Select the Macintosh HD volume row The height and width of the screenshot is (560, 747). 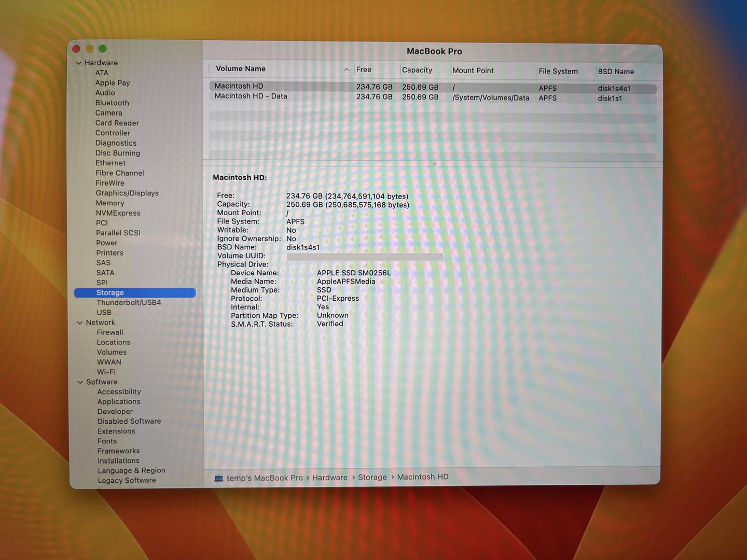pos(239,86)
